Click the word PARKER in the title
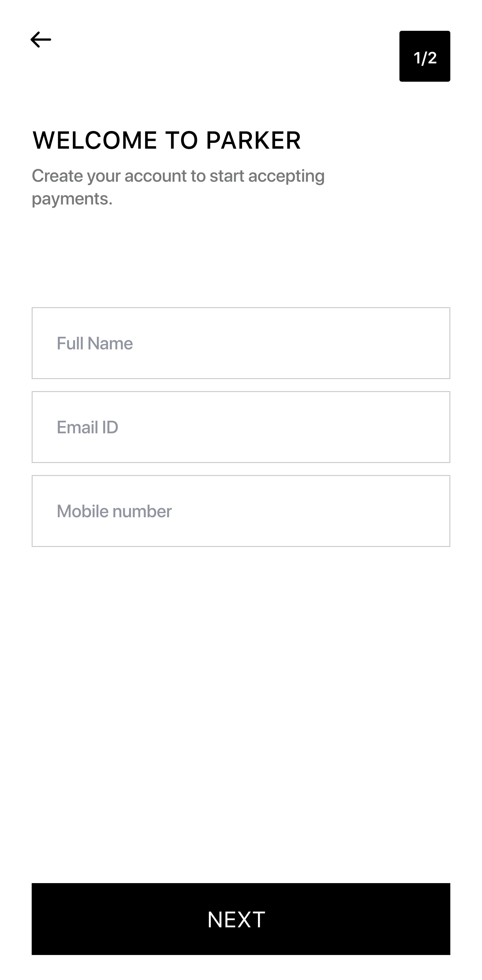The image size is (482, 980). [x=253, y=140]
